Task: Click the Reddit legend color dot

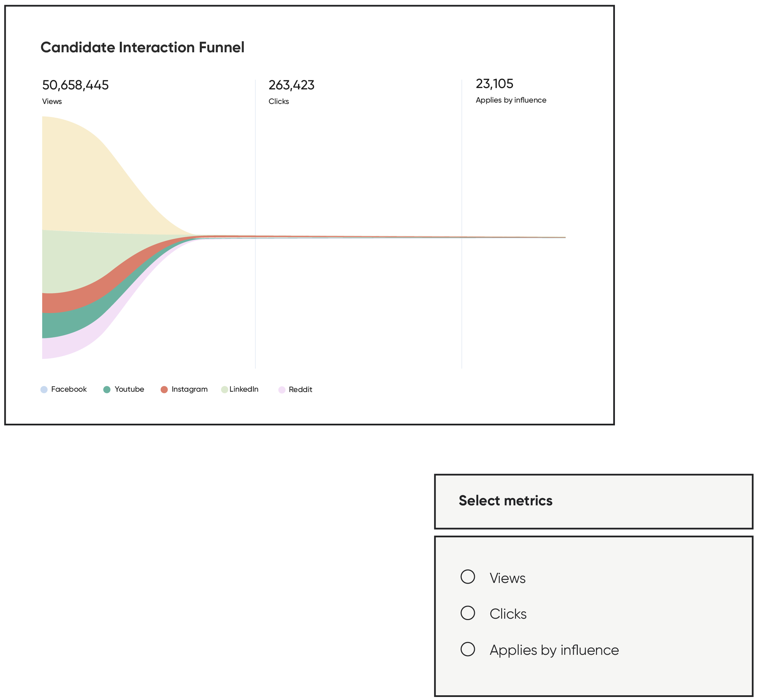Action: pos(282,390)
